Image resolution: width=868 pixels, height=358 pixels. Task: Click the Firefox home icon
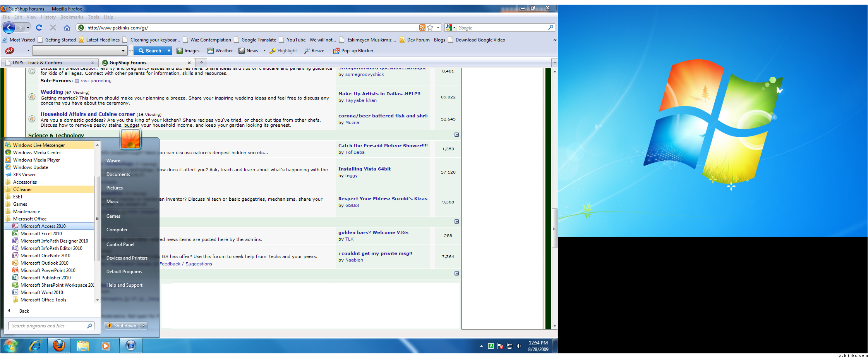(67, 28)
